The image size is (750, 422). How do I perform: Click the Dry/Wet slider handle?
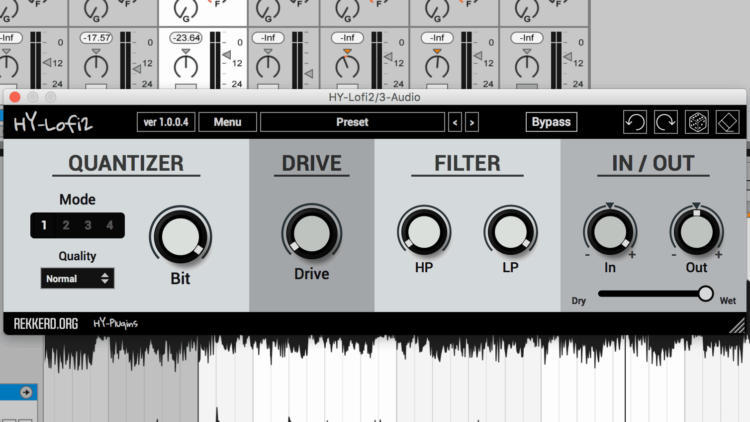point(705,293)
